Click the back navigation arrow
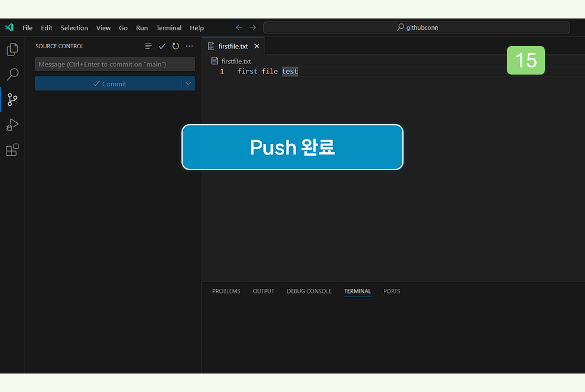585x392 pixels. (x=238, y=27)
